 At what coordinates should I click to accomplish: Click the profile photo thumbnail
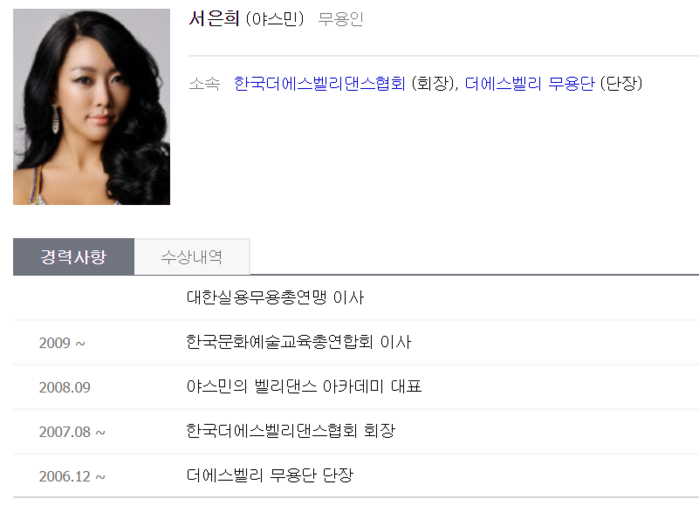pyautogui.click(x=91, y=107)
